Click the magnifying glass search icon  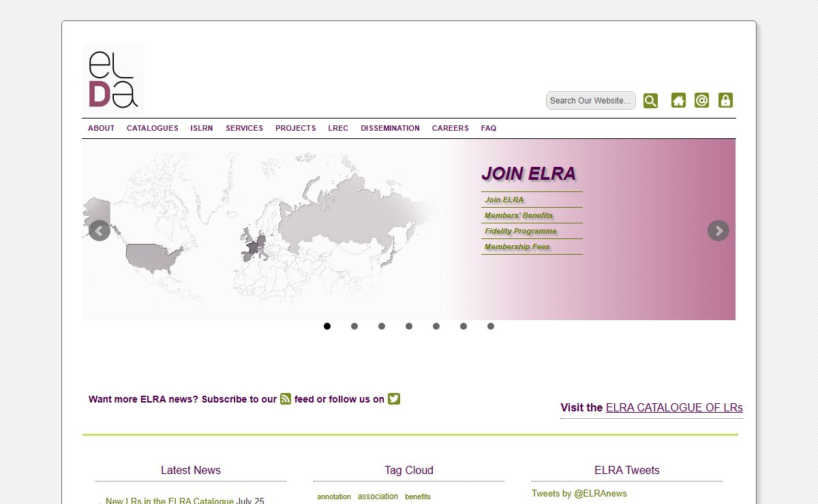(651, 101)
